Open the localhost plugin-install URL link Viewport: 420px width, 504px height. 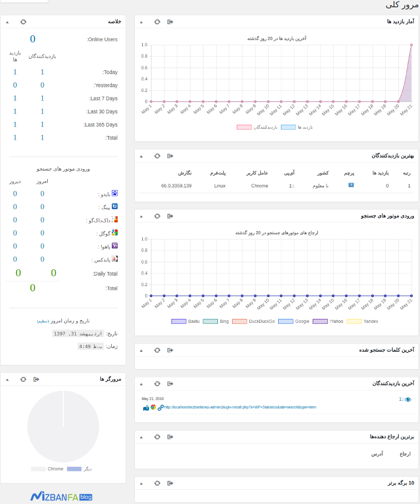(240, 407)
